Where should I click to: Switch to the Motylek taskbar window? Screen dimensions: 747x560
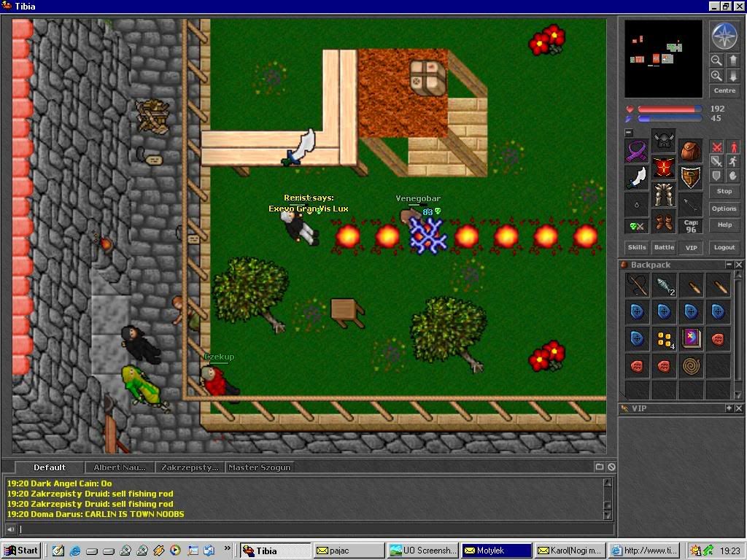[496, 551]
